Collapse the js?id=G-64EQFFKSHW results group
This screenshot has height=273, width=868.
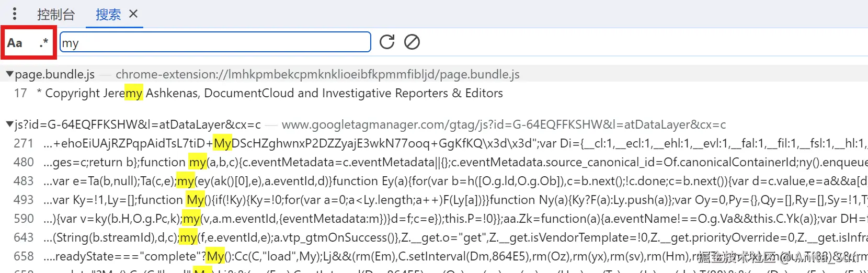[x=9, y=124]
